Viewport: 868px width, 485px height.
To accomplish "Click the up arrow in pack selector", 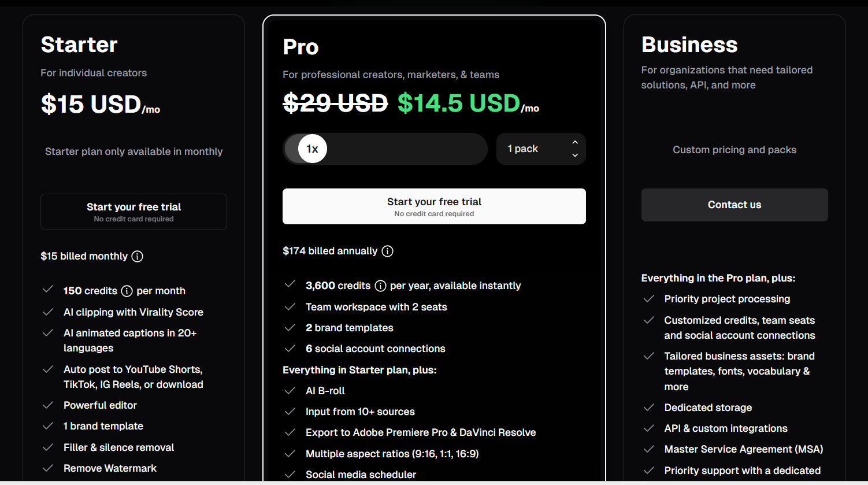I will pos(575,142).
